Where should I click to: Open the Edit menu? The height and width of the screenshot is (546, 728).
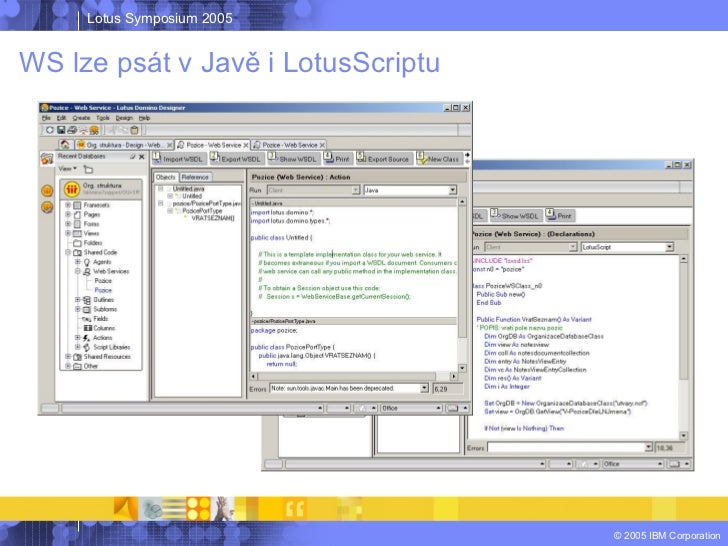[61, 118]
